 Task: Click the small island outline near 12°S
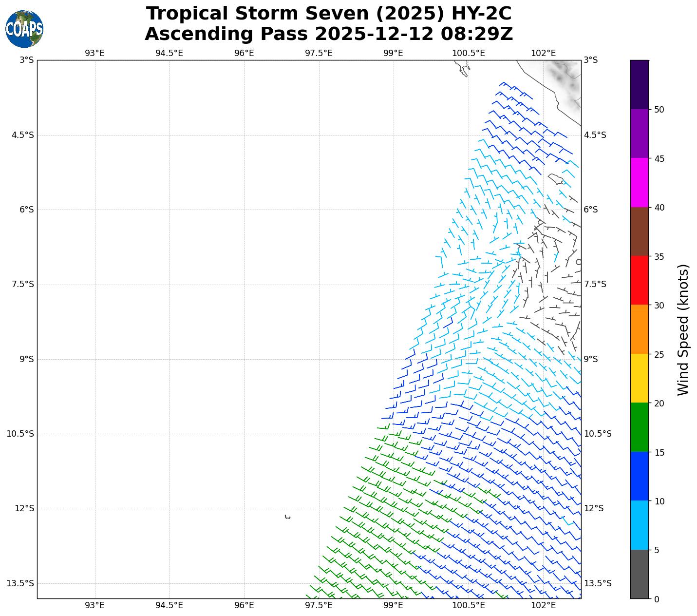[287, 517]
